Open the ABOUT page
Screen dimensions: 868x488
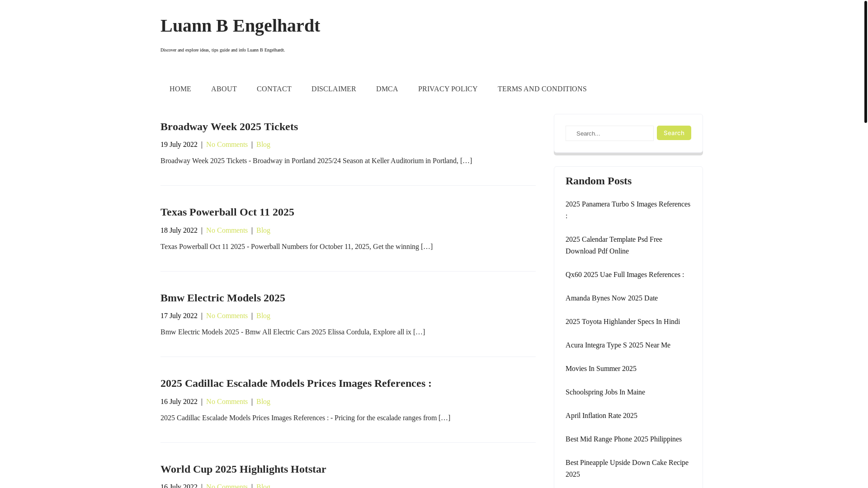(224, 89)
